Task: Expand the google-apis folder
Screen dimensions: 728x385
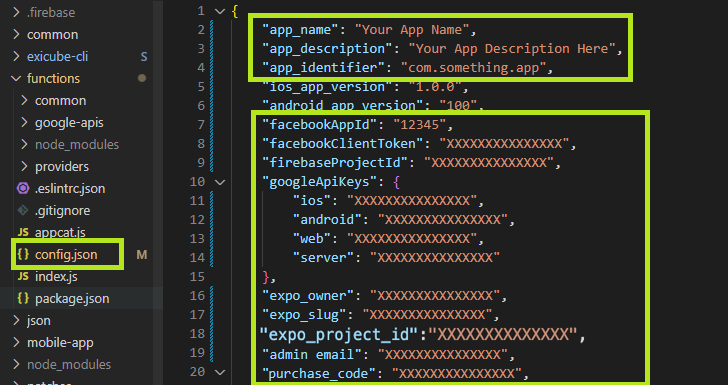Action: pos(25,123)
